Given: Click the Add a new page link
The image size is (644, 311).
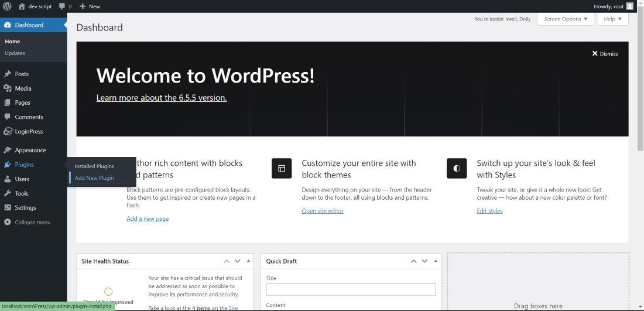Looking at the screenshot, I should tap(148, 218).
